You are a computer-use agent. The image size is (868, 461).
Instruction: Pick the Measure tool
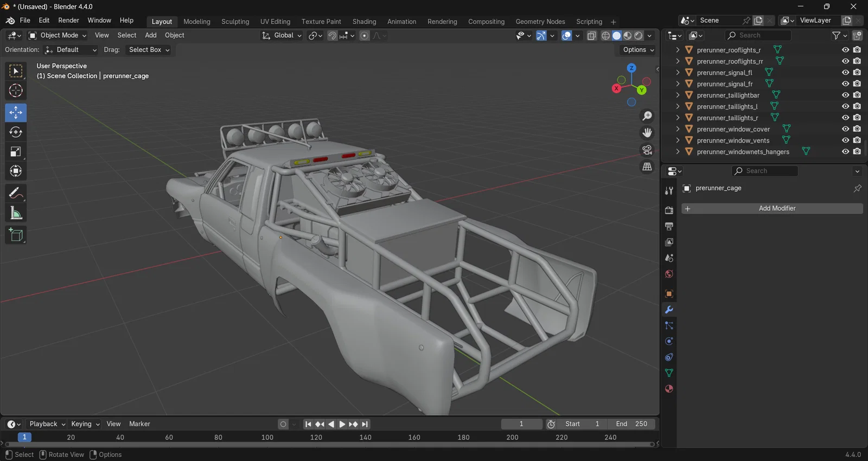click(16, 214)
